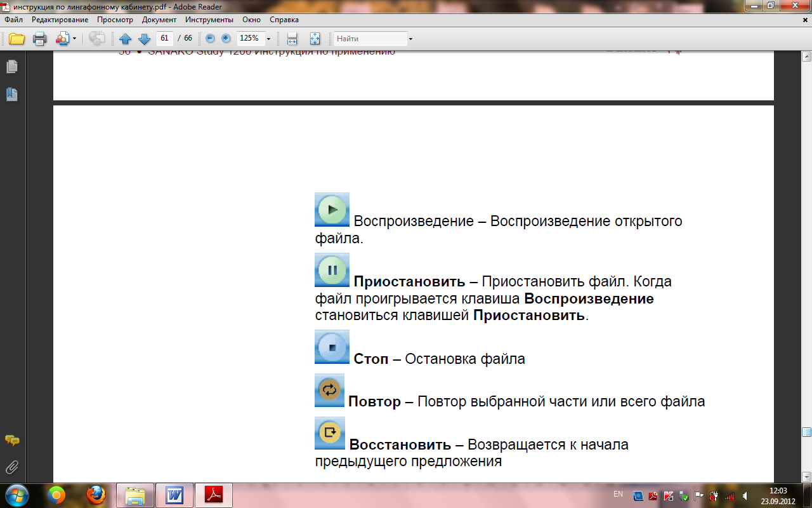The width and height of the screenshot is (812, 508).
Task: Click the collaborate people icon in toolbar
Action: click(62, 39)
